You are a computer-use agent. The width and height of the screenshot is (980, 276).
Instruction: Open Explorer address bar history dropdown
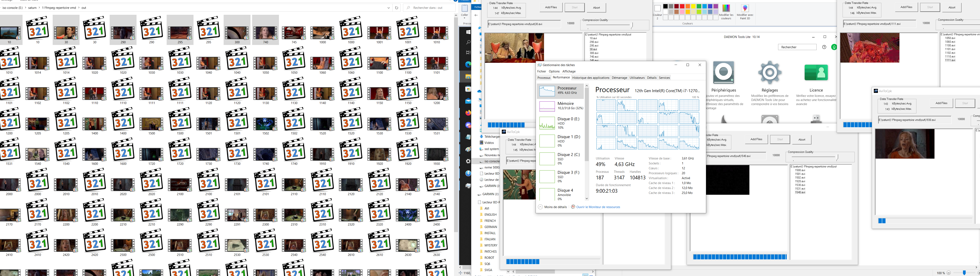coord(388,8)
